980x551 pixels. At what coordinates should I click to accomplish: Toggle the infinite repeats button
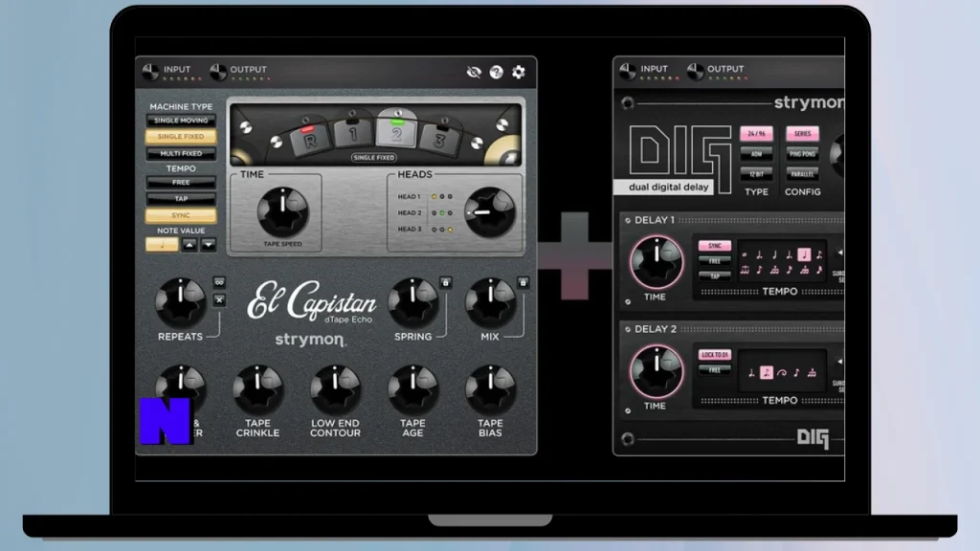click(x=219, y=282)
